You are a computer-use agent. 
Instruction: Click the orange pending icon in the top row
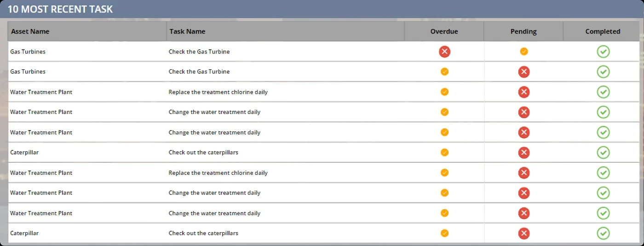(523, 51)
